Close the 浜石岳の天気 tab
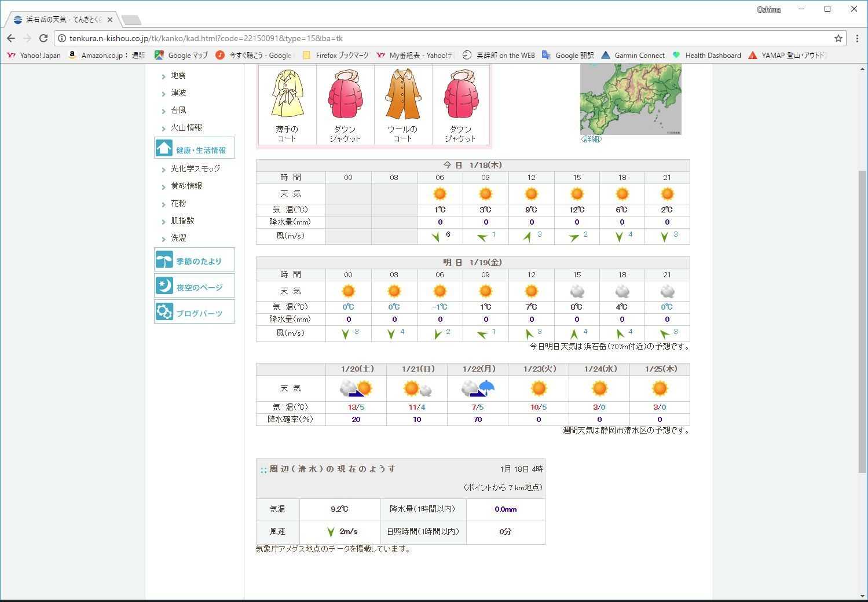This screenshot has height=602, width=868. click(110, 20)
